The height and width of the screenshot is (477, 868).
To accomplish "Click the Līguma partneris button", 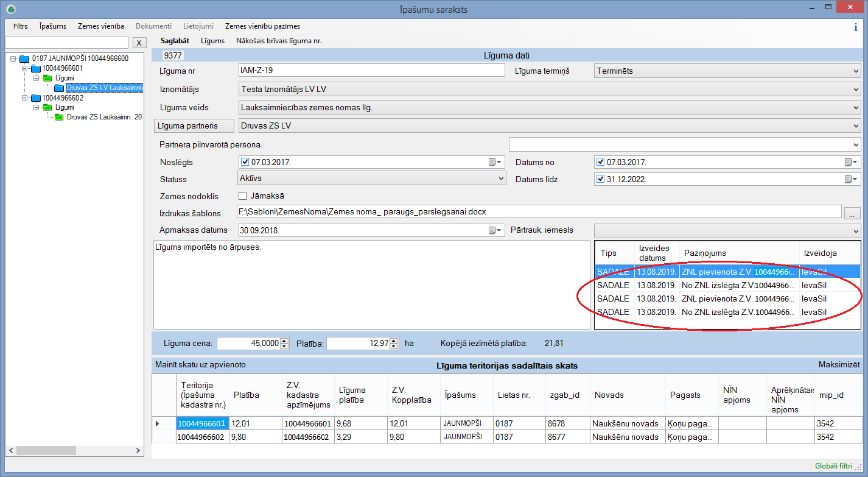I will pyautogui.click(x=193, y=126).
